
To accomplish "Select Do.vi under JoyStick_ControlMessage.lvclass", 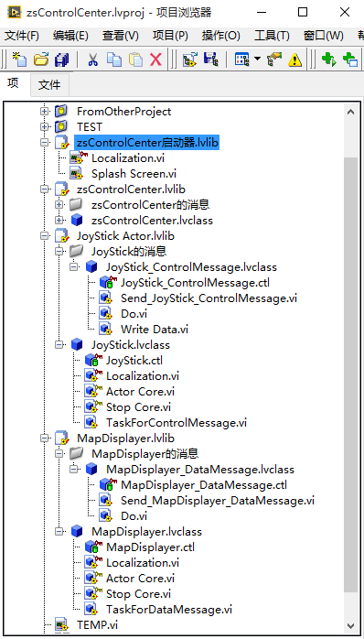I will coord(134,313).
